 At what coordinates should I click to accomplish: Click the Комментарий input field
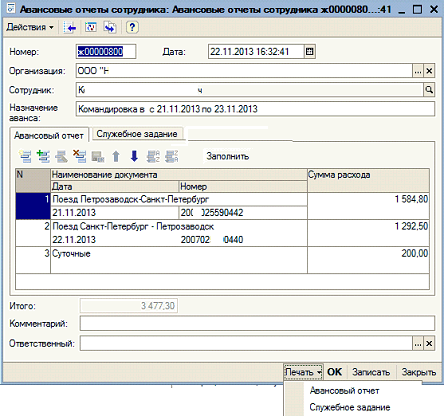click(x=257, y=323)
